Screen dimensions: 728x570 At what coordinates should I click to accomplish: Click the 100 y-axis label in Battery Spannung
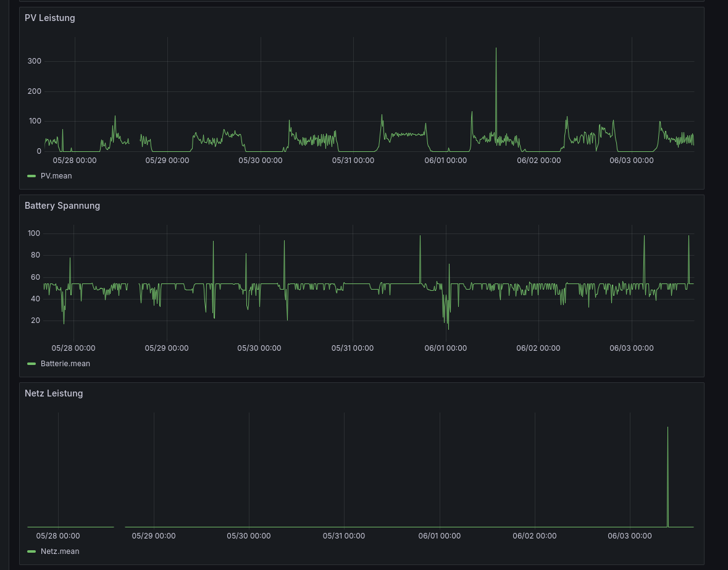[x=34, y=233]
